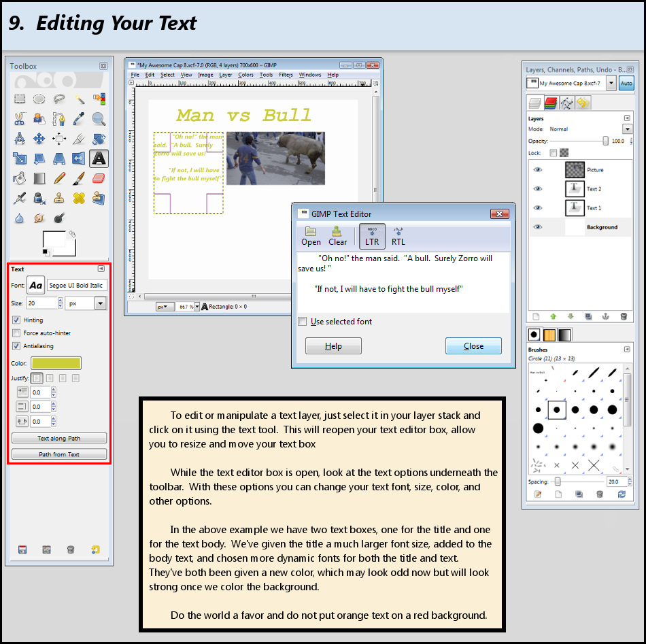The image size is (646, 644).
Task: Select the Bucket Fill tool
Action: click(19, 178)
